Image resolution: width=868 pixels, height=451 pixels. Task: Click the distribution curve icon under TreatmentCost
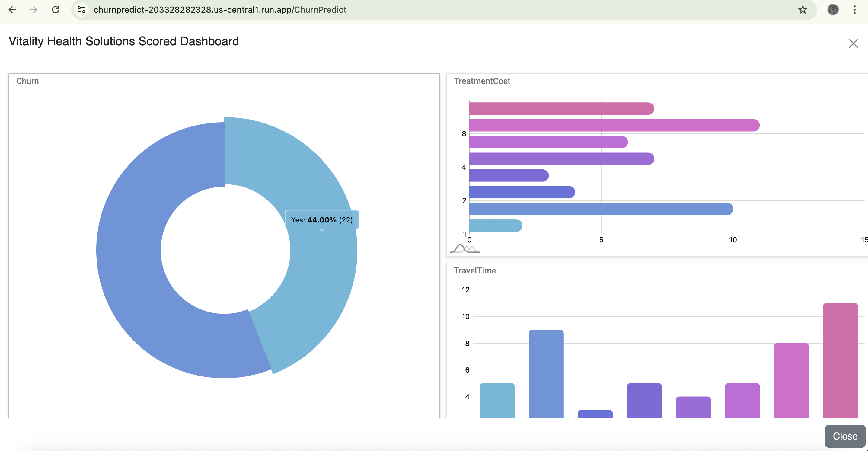click(465, 249)
